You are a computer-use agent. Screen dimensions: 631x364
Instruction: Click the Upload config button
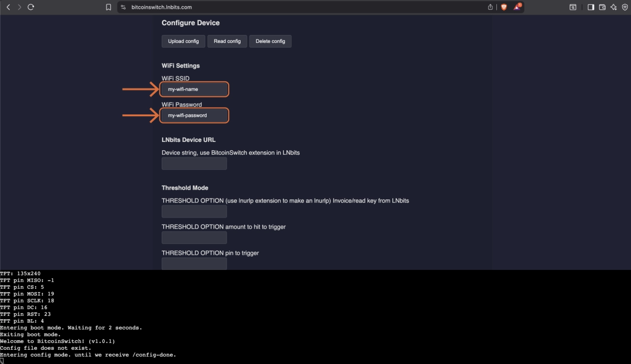(x=183, y=41)
